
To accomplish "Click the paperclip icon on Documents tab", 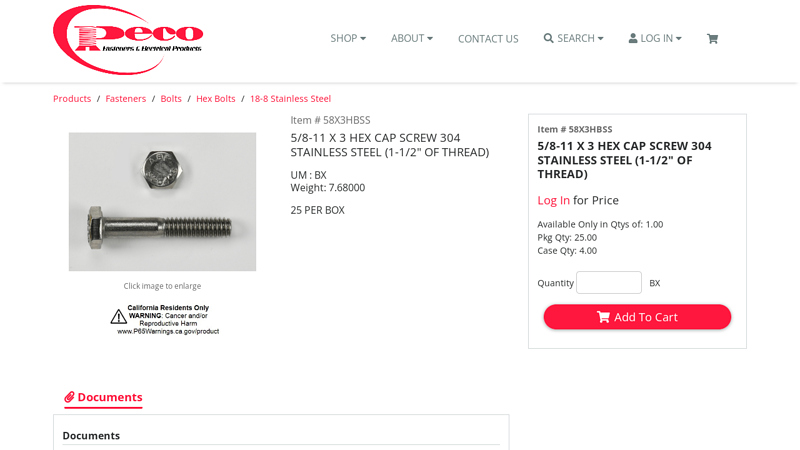I will [69, 397].
